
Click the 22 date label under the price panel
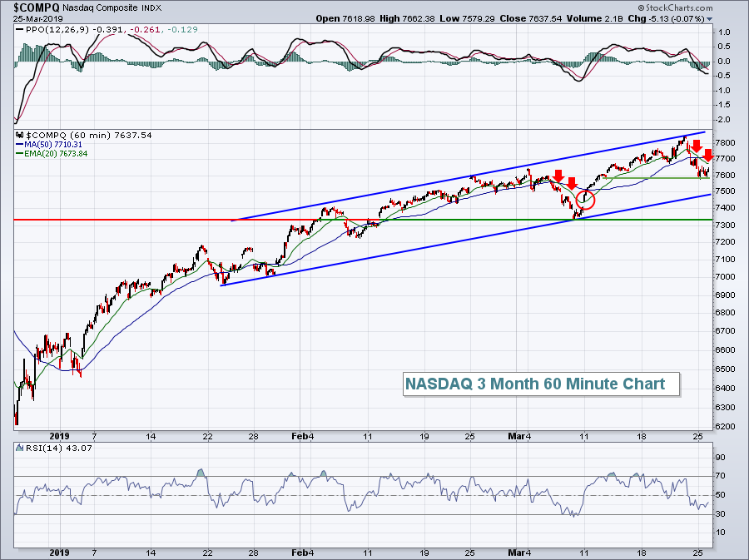[207, 436]
